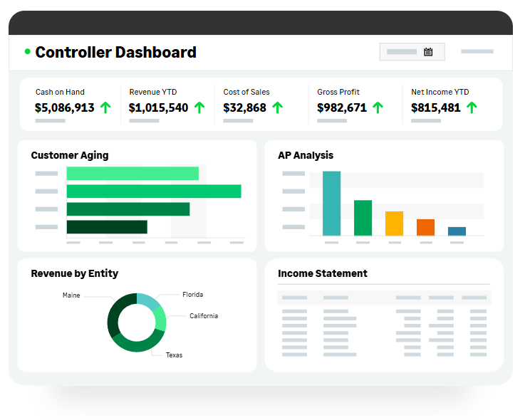Viewport: 525px width, 420px height.
Task: Click the tall teal AP Analysis column
Action: [x=331, y=204]
